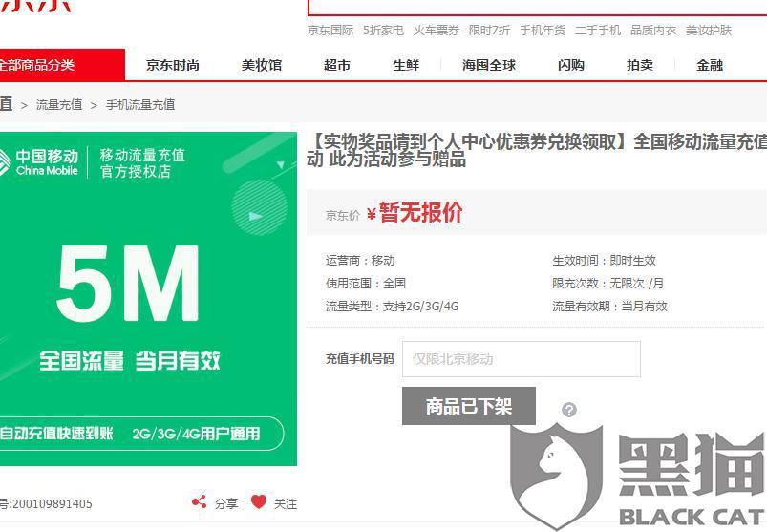This screenshot has height=532, width=767.
Task: Click the 5折家电 hot search link
Action: [383, 31]
